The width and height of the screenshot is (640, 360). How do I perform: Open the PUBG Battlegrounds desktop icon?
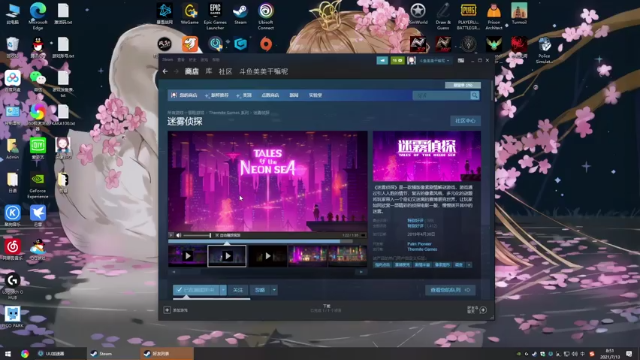point(468,16)
